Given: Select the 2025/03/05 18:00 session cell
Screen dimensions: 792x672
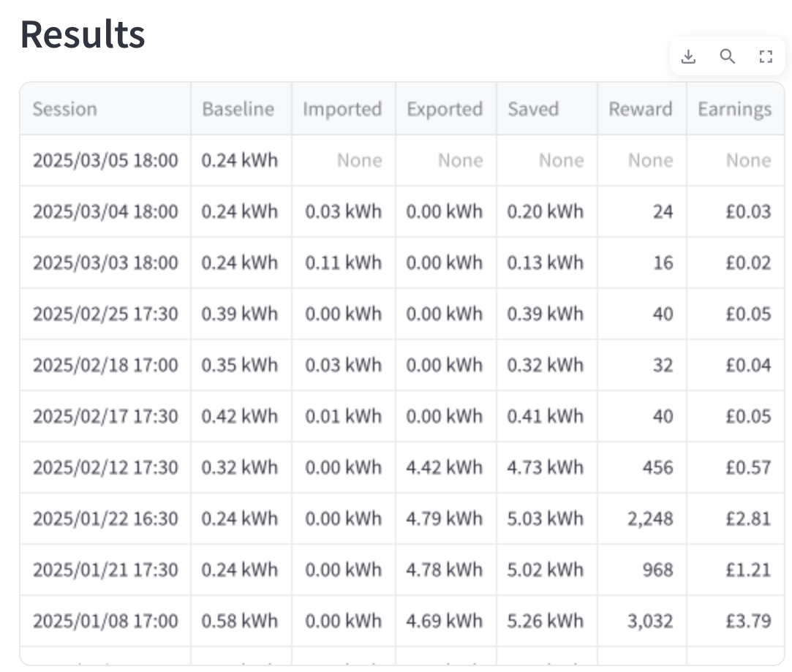Looking at the screenshot, I should coord(105,160).
